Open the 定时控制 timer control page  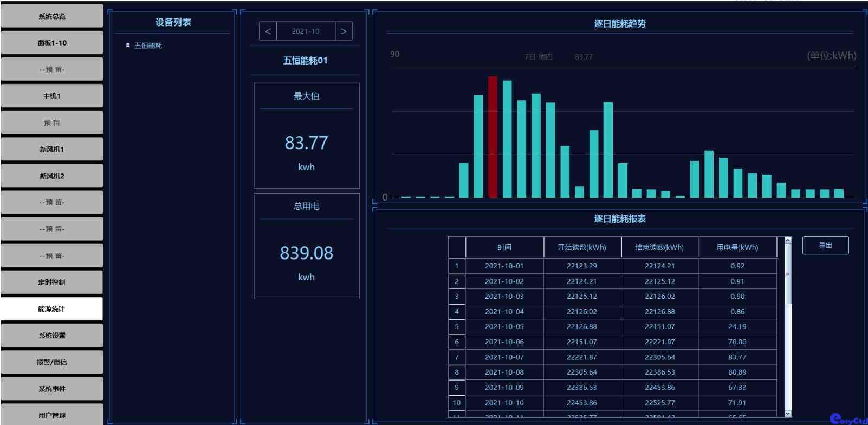(x=52, y=282)
